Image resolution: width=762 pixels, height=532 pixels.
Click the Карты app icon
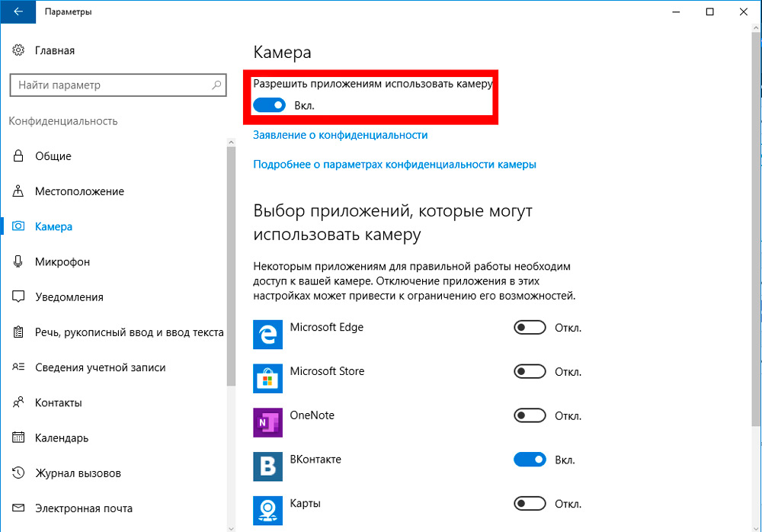pyautogui.click(x=267, y=509)
